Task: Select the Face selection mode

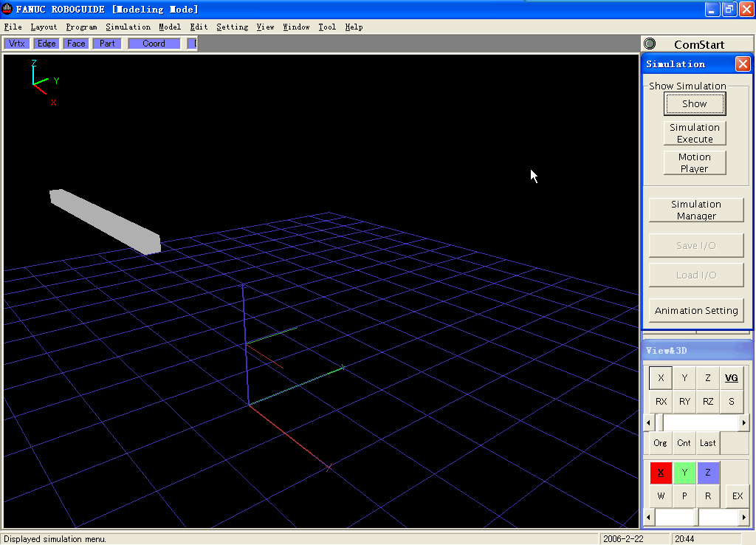Action: (76, 44)
